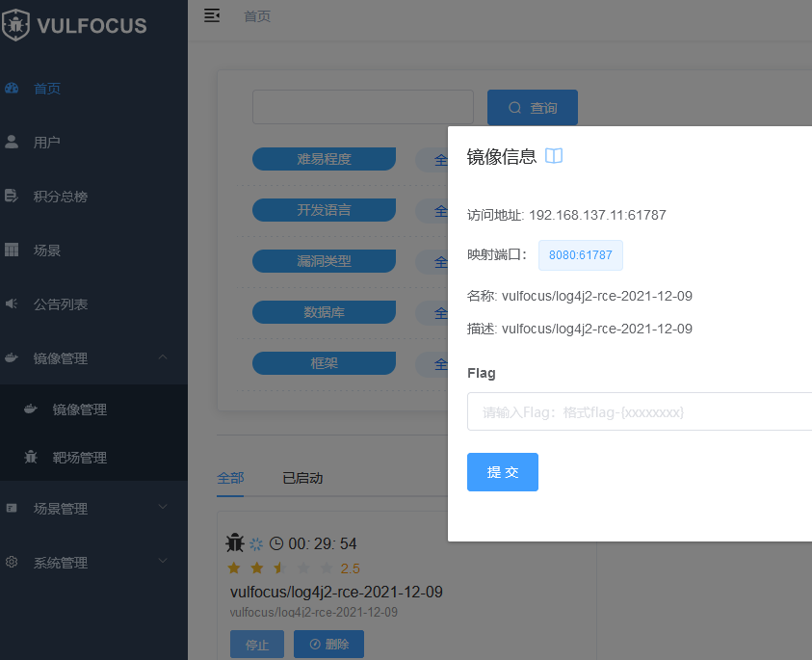This screenshot has height=660, width=812.
Task: Switch to the 全部 tab
Action: coord(230,478)
